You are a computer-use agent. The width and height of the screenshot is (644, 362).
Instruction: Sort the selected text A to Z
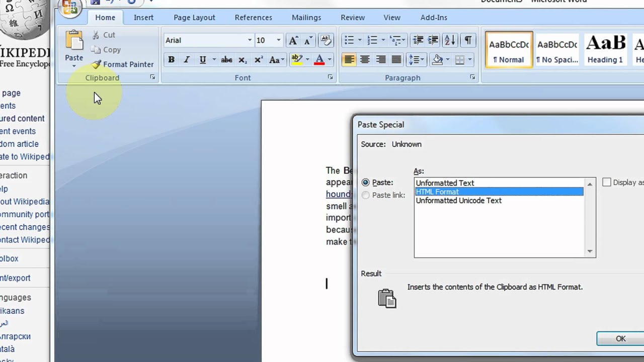tap(450, 40)
